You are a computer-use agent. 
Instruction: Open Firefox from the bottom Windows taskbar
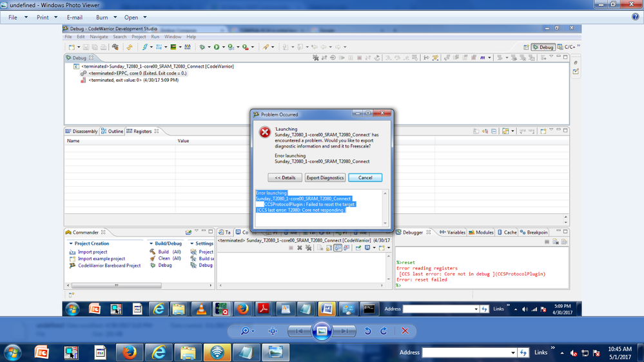[x=130, y=352]
